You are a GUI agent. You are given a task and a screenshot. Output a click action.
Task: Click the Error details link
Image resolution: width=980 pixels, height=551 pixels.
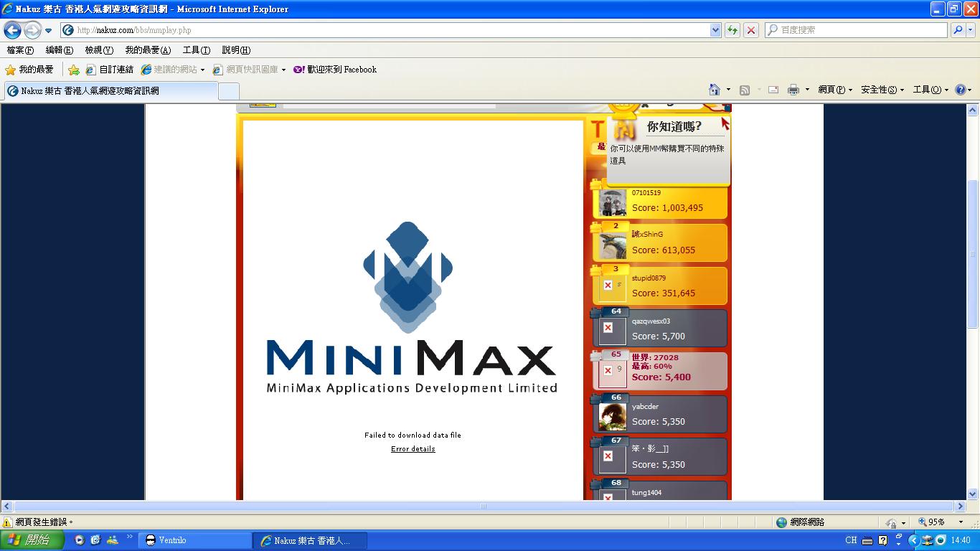pos(413,449)
